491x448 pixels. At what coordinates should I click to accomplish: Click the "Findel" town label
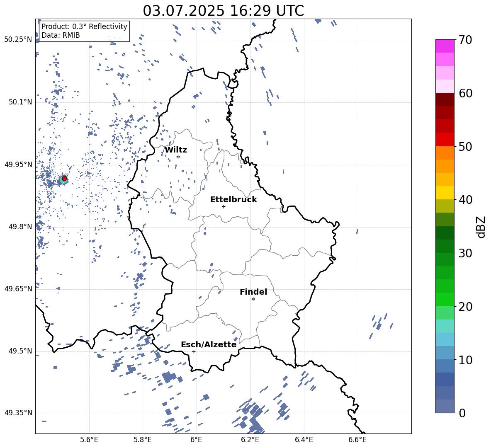[253, 292]
